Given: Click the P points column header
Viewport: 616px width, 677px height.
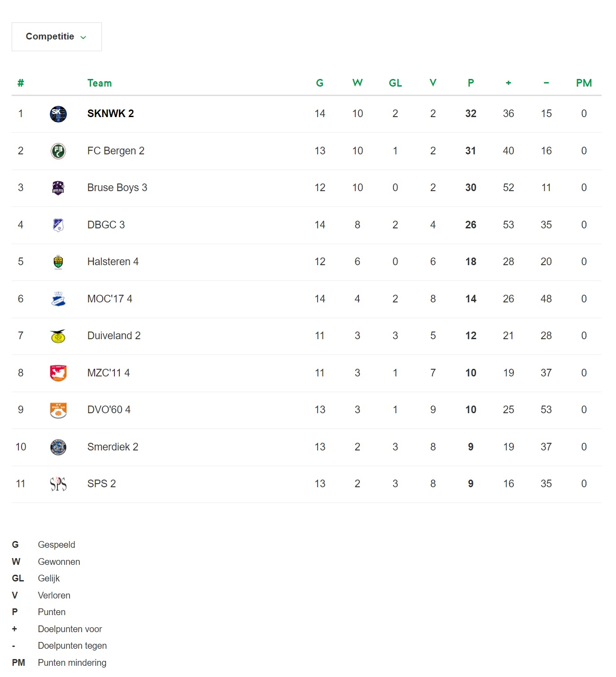Looking at the screenshot, I should (x=471, y=83).
